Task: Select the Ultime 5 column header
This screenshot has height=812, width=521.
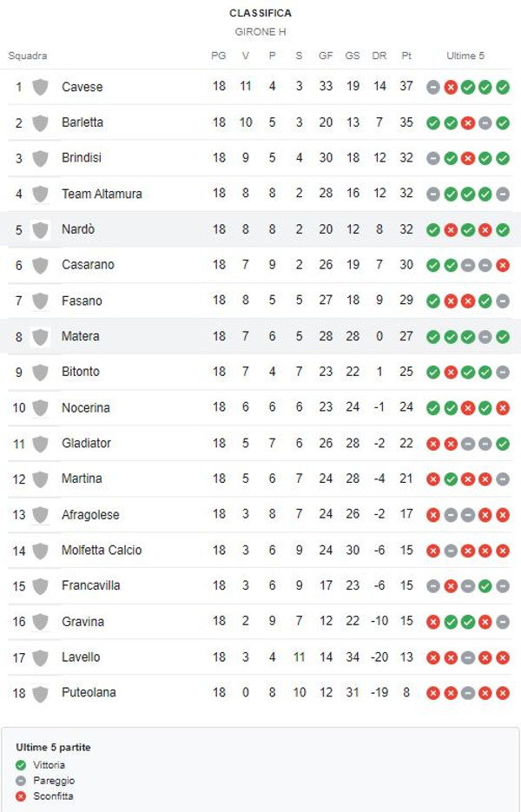Action: pos(465,56)
